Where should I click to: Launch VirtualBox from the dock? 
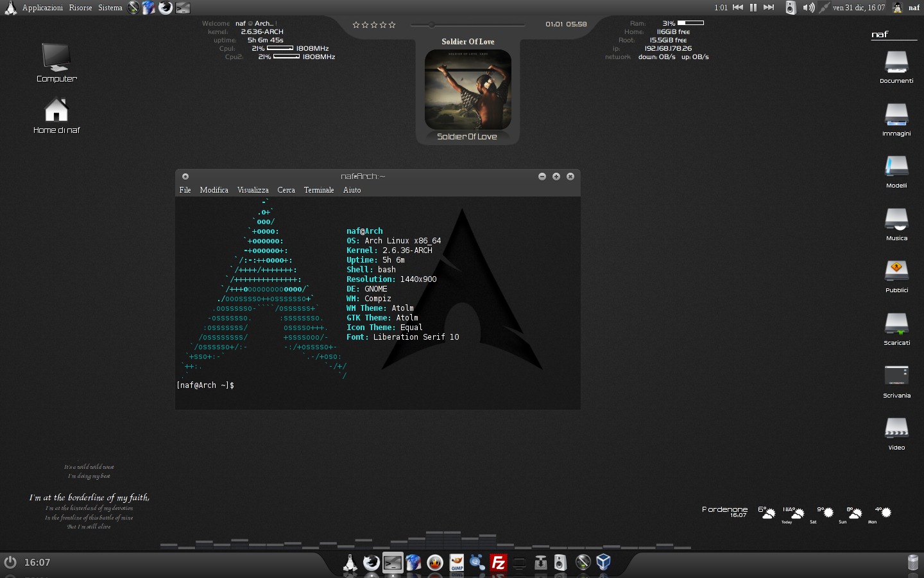point(603,563)
